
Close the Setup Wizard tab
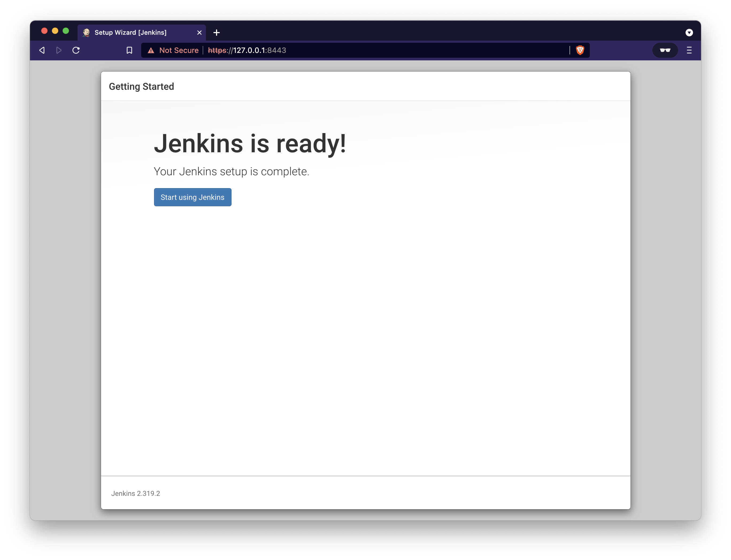[x=199, y=33]
